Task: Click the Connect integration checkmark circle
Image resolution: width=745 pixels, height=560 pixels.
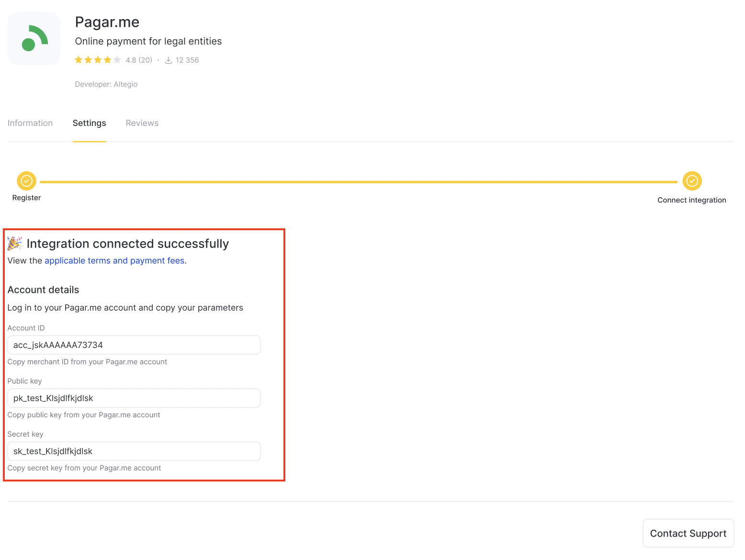Action: (692, 181)
